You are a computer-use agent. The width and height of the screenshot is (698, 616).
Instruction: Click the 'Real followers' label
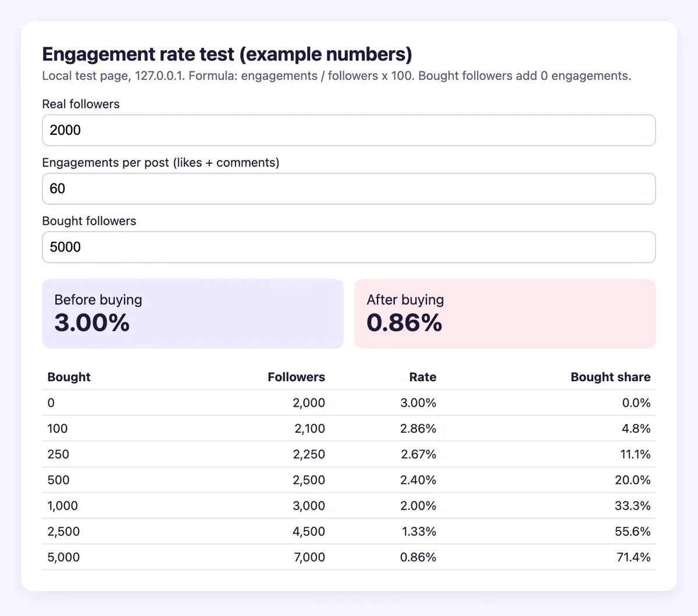pos(81,104)
